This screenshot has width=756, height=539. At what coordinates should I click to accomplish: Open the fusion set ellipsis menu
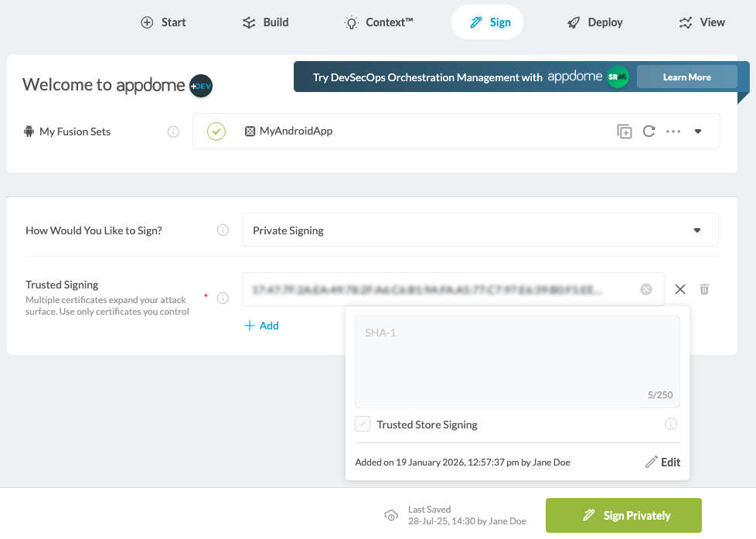pos(673,131)
